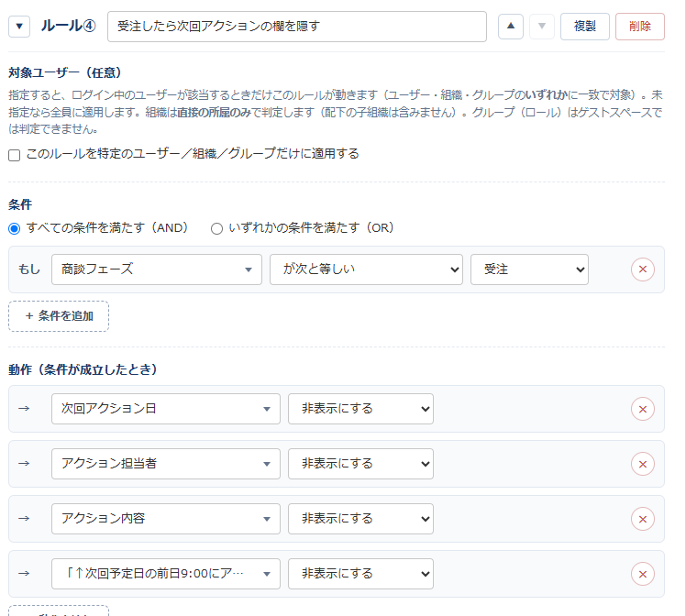The image size is (686, 616).
Task: Select いずれかの条件を満たす（OR） radio option
Action: pyautogui.click(x=216, y=228)
